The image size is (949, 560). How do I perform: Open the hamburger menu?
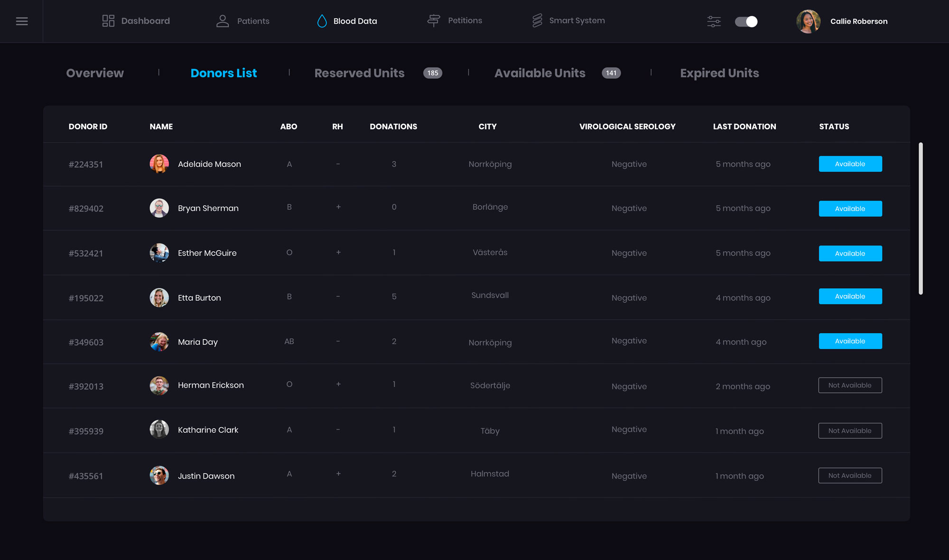click(x=22, y=21)
